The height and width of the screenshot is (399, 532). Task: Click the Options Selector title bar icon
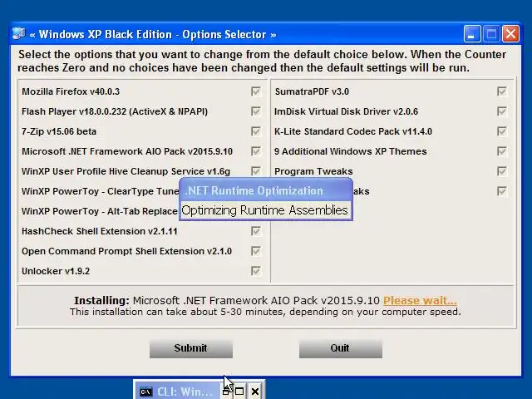pos(18,34)
